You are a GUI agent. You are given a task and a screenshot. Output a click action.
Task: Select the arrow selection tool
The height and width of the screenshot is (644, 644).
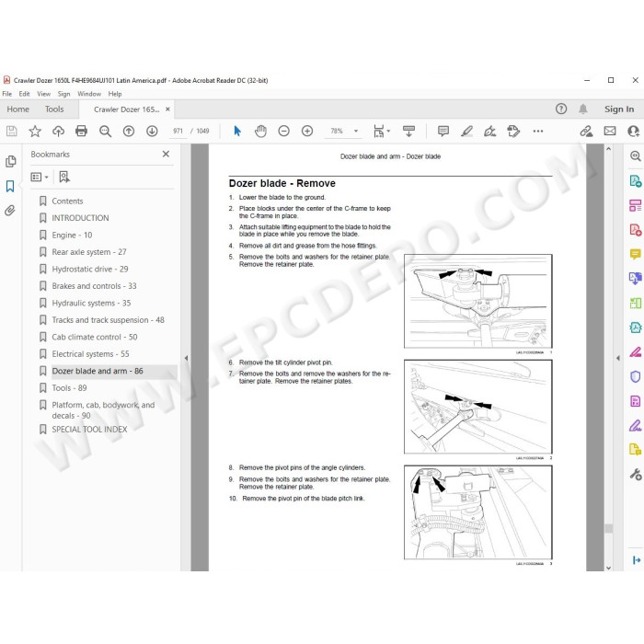(x=237, y=131)
